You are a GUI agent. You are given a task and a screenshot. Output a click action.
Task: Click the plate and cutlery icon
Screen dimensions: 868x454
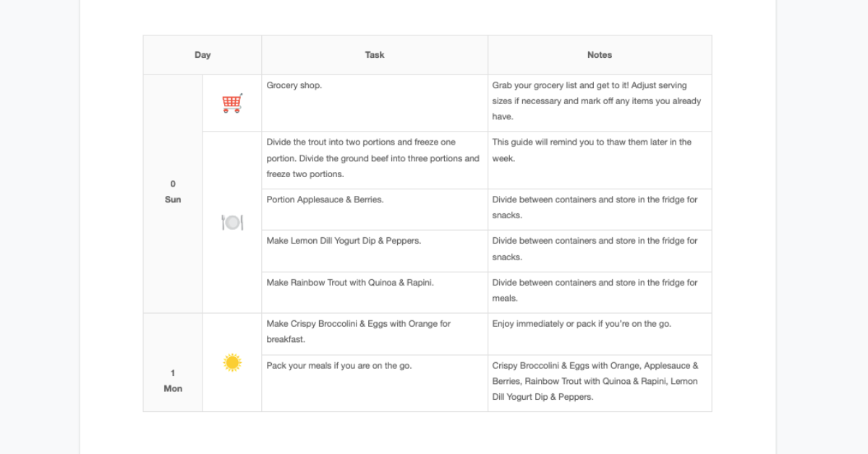coord(231,223)
